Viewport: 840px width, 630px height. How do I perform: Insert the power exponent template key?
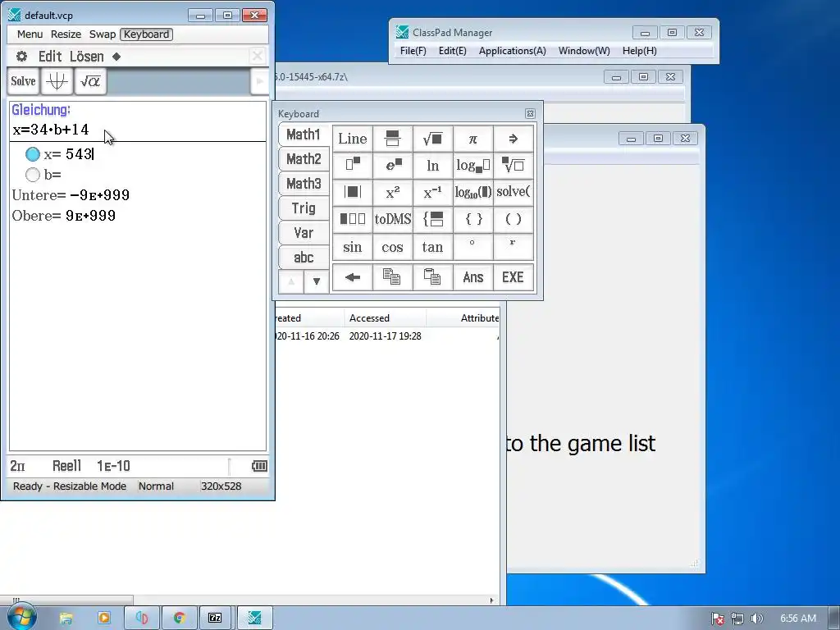click(353, 166)
